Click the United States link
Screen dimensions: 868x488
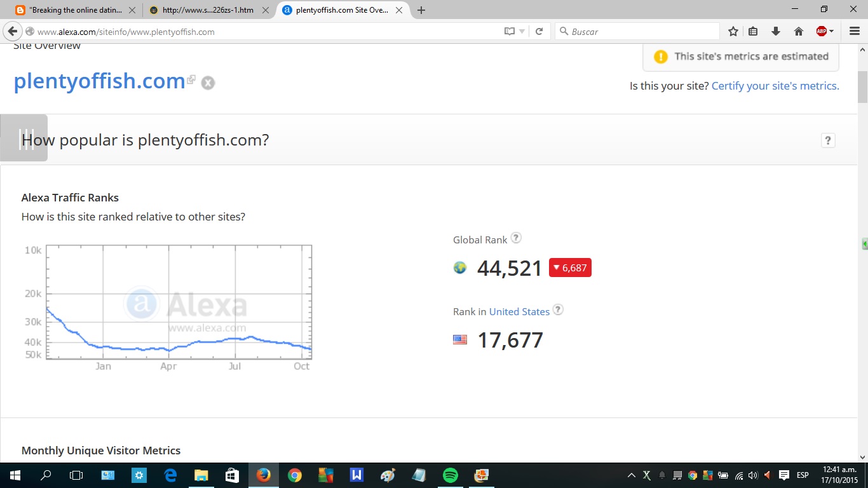click(519, 311)
